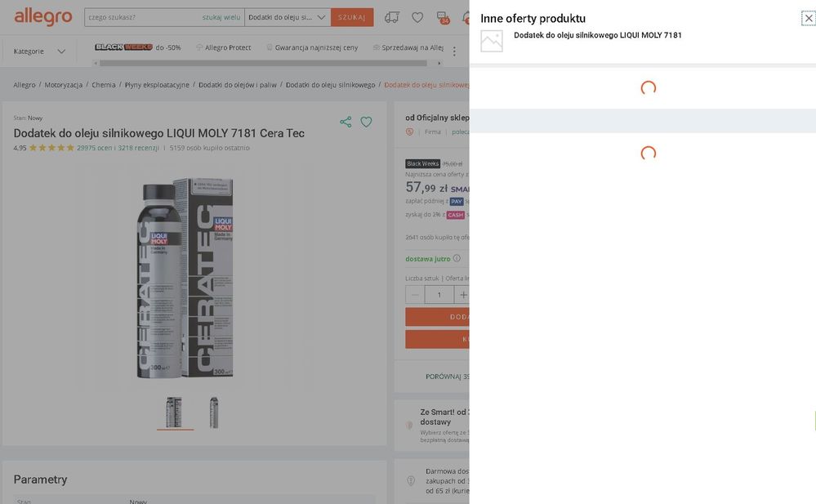Click the 'Dodatek do oleju silnikowego LIQUI MOLY 7181' panel text
This screenshot has width=816, height=504.
click(x=597, y=35)
